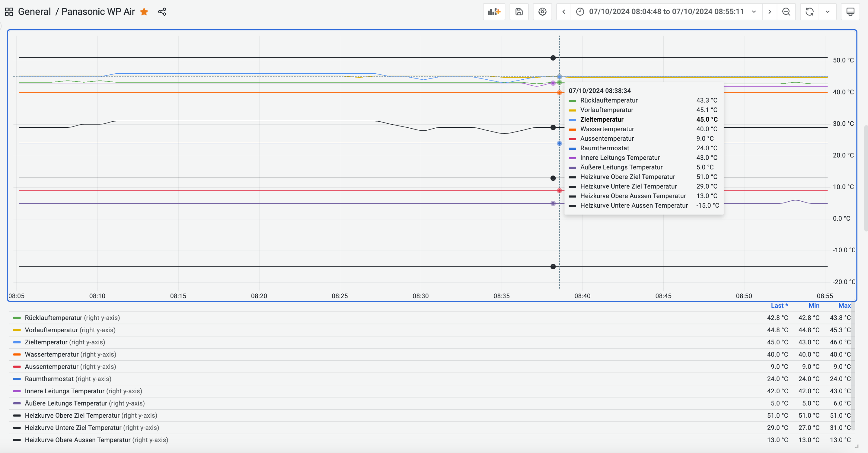Open General folder breadcrumb link
This screenshot has width=868, height=453.
pyautogui.click(x=34, y=12)
